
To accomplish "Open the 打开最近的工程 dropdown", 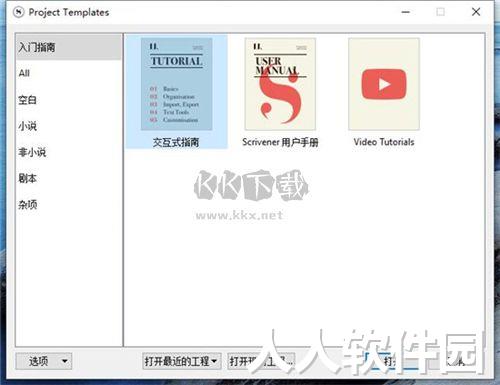I will coord(181,361).
